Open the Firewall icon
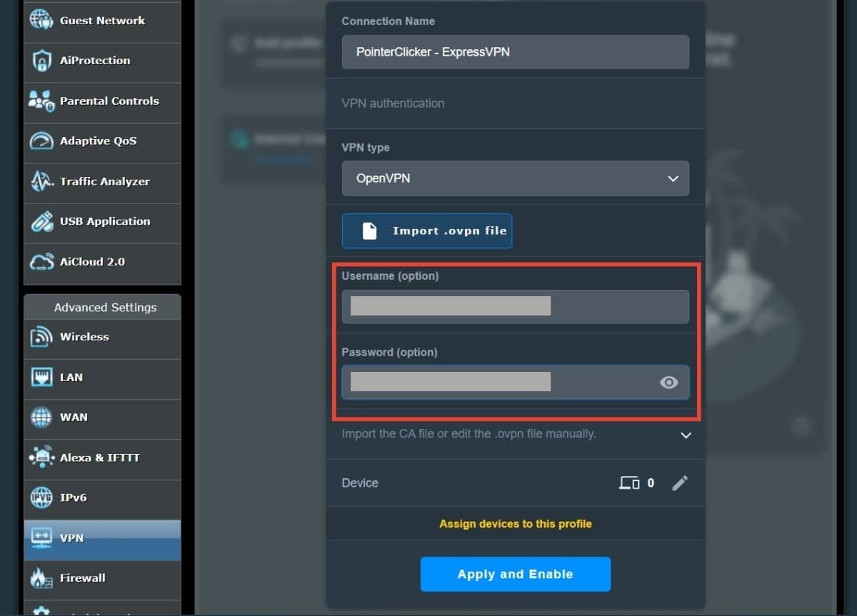 click(41, 577)
